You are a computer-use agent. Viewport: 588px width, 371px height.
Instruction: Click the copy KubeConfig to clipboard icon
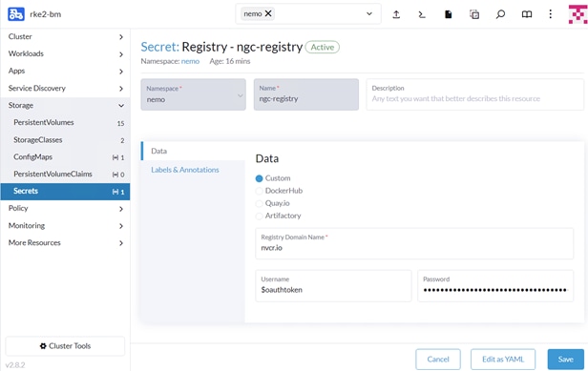[474, 14]
